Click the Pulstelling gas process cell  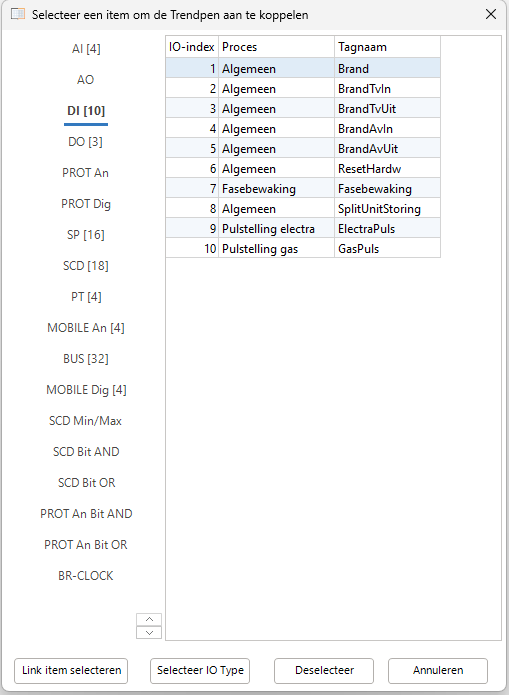click(276, 249)
